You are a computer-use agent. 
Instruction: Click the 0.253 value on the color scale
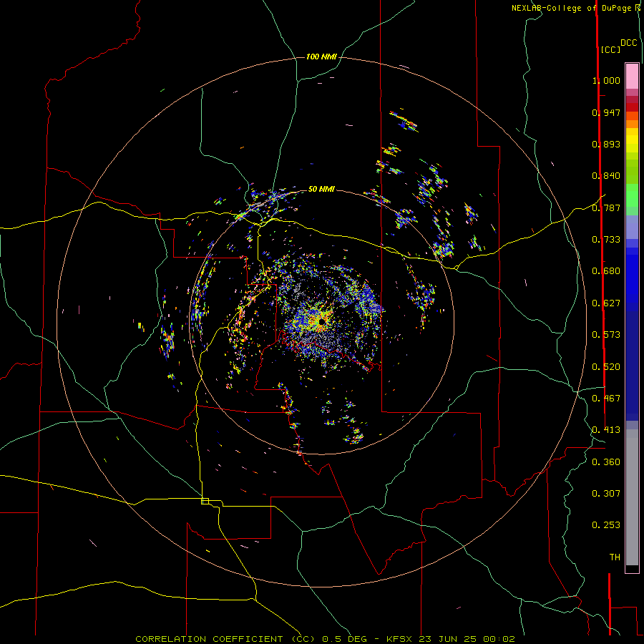click(x=606, y=525)
